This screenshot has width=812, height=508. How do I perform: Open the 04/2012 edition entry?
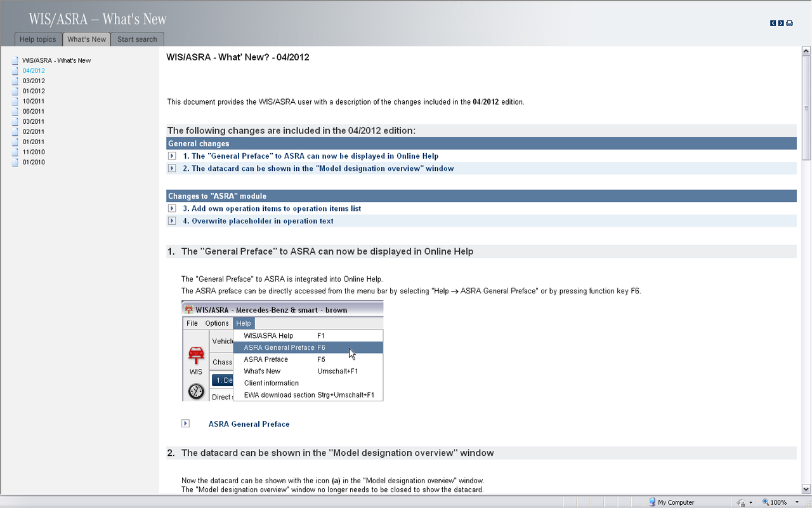pos(34,70)
